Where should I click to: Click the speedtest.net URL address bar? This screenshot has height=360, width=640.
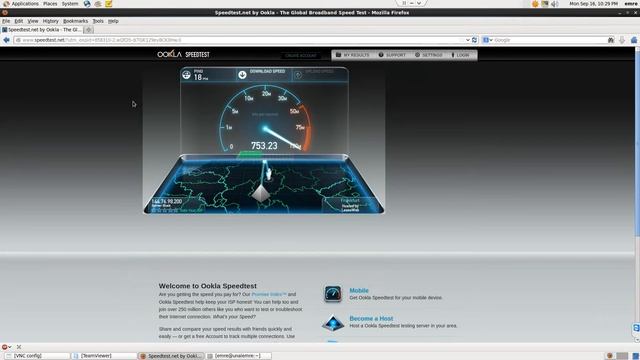241,40
